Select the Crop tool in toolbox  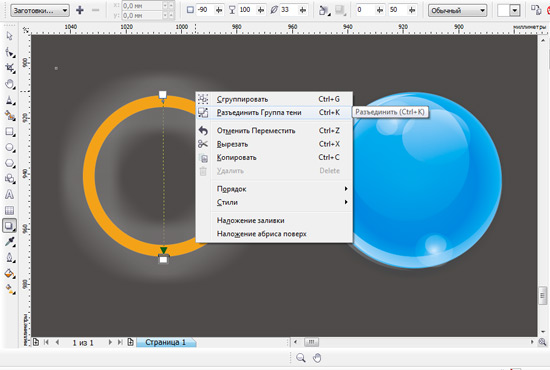tap(9, 68)
